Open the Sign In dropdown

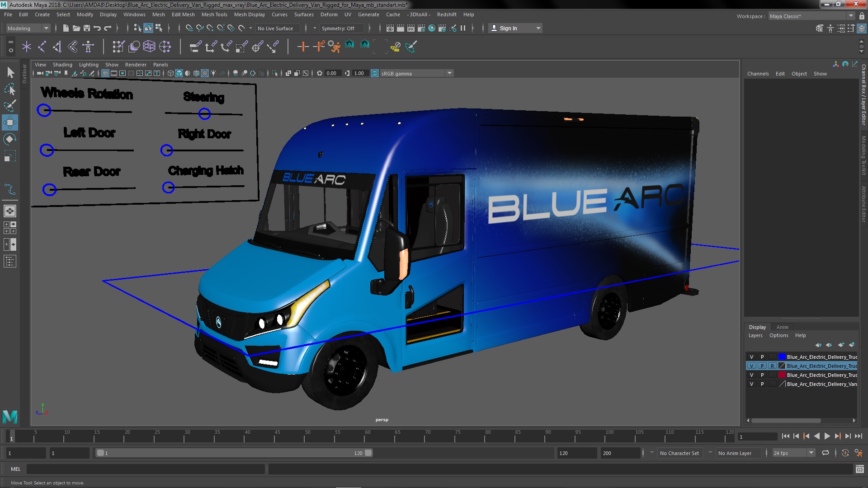point(516,28)
